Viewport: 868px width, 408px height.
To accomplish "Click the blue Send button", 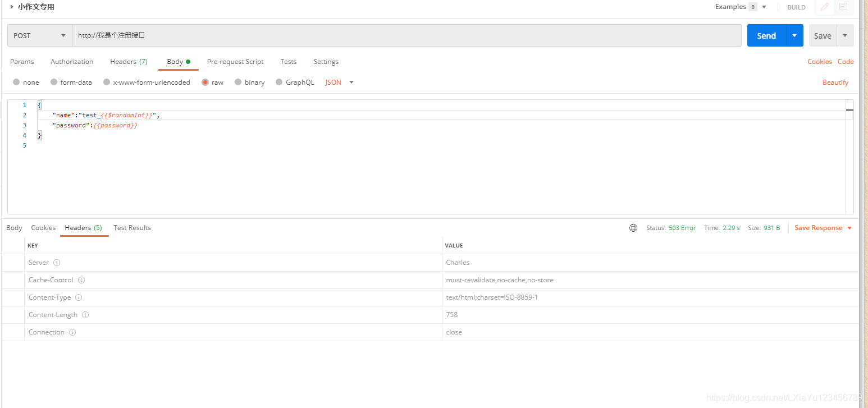I will [766, 35].
